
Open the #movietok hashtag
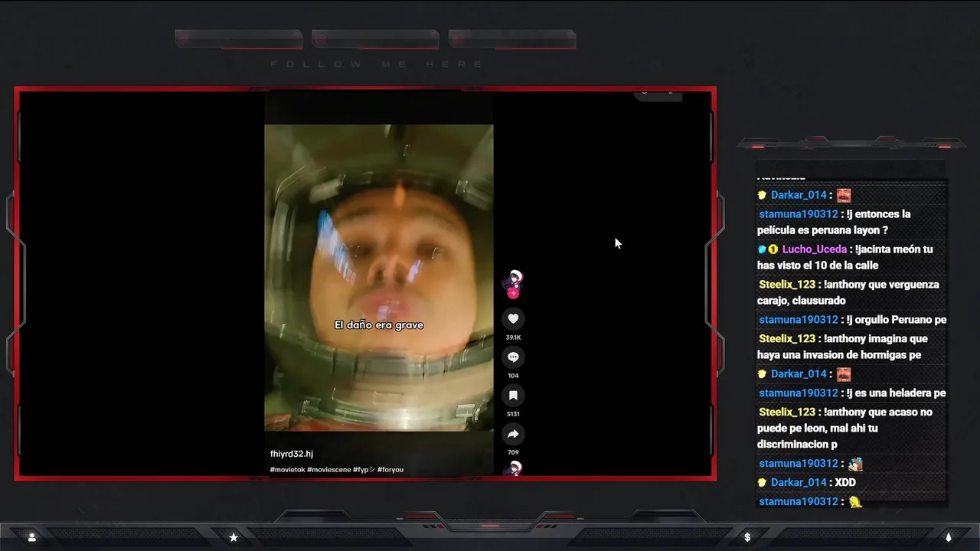coord(287,470)
